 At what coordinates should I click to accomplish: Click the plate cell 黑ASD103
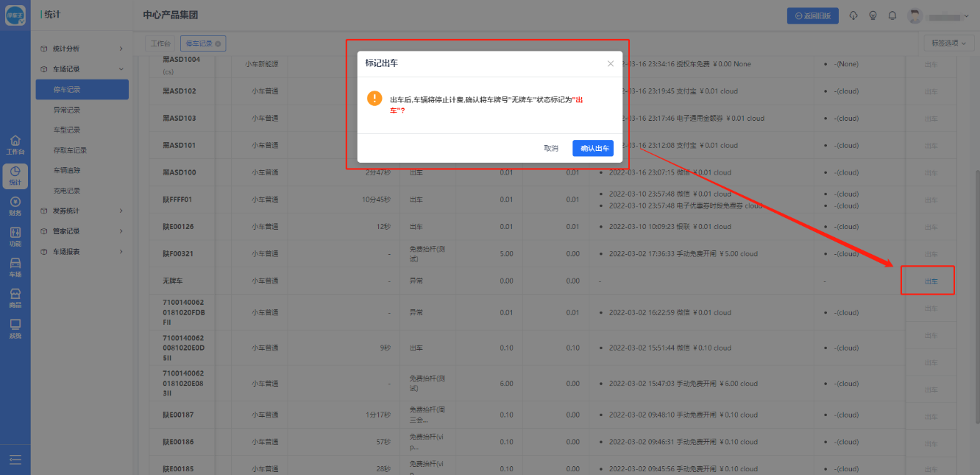click(179, 118)
